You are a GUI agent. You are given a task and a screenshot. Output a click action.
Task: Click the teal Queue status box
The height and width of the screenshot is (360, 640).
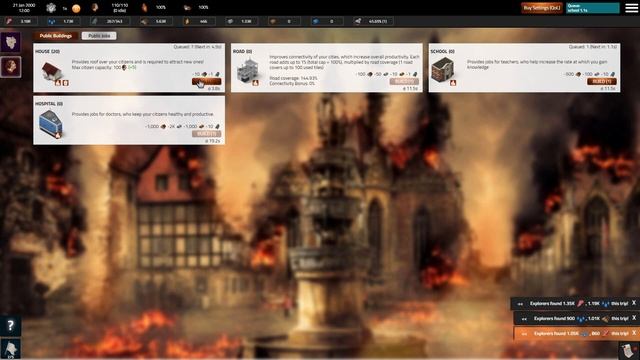point(593,8)
